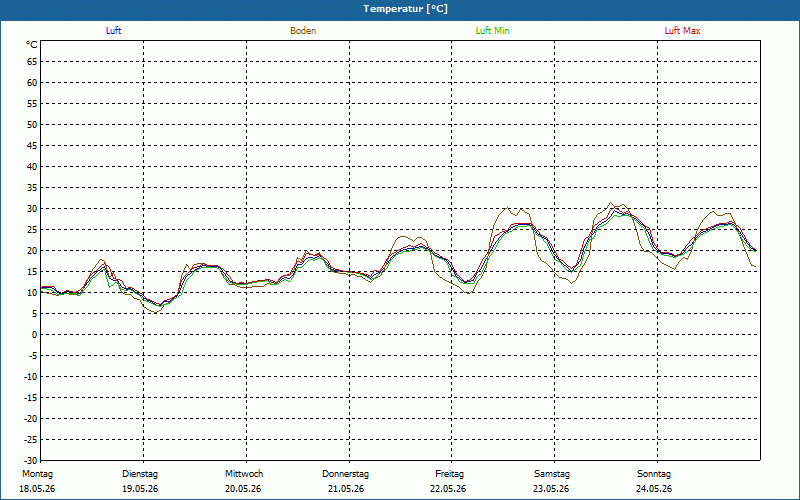Click the -15 y-axis value
The image size is (800, 500).
click(31, 397)
